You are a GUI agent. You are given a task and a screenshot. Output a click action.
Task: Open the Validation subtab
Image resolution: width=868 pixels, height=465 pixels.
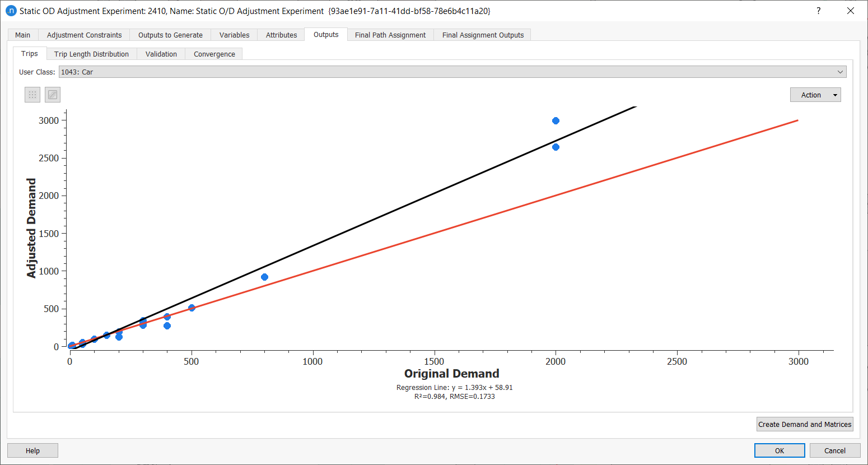coord(161,54)
